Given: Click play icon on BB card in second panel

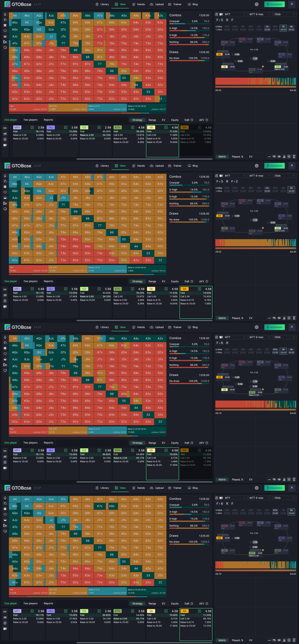Looking at the screenshot, I should pyautogui.click(x=200, y=289).
